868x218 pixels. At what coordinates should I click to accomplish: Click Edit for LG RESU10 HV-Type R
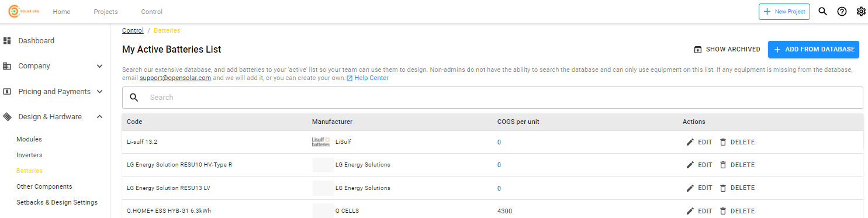pos(699,165)
